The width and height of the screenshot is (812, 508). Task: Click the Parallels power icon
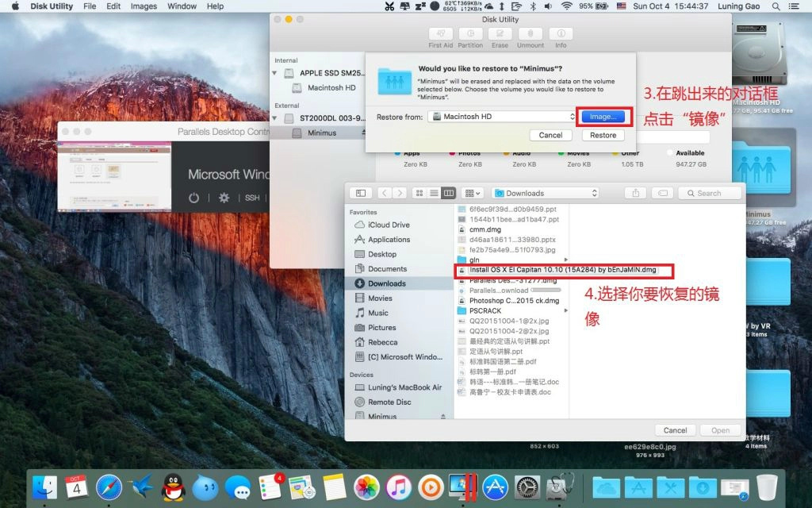[193, 198]
